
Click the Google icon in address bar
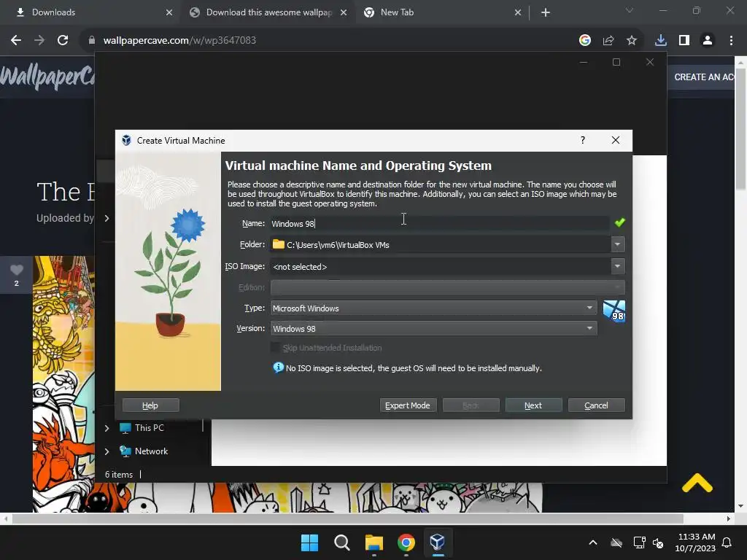[585, 41]
